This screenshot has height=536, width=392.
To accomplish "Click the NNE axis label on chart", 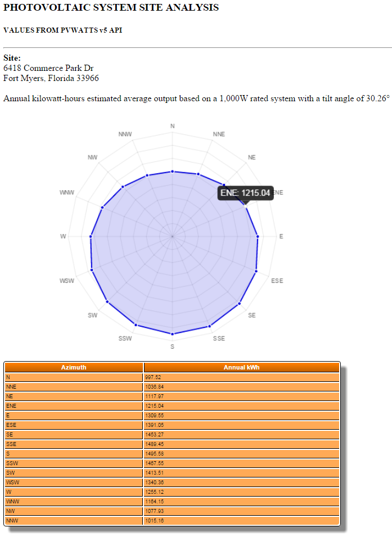I will click(219, 134).
